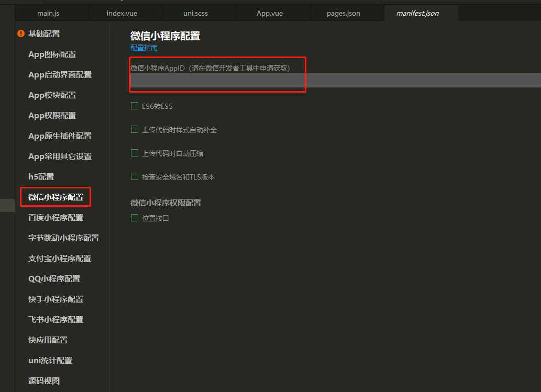Select 快手小程序配置
Viewport: 541px width, 392px height.
point(56,299)
